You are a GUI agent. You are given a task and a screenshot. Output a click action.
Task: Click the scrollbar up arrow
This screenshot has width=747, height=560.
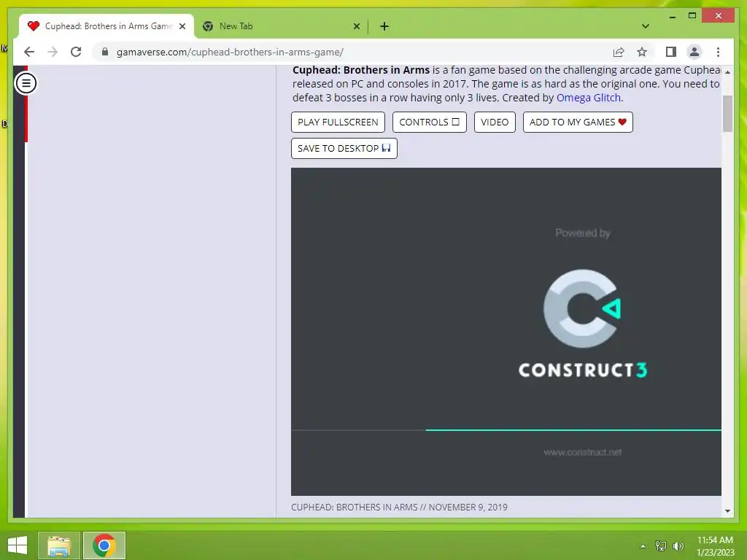[727, 72]
